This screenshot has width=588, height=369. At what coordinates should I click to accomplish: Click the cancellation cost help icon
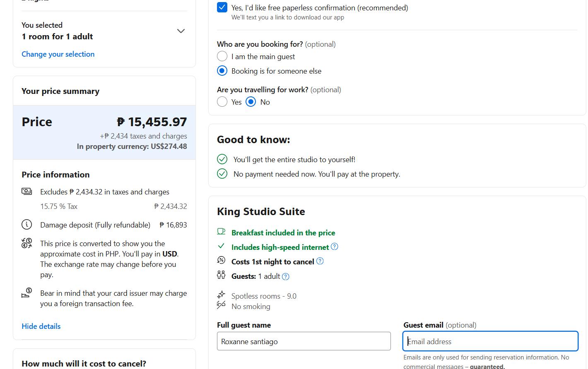tap(320, 261)
